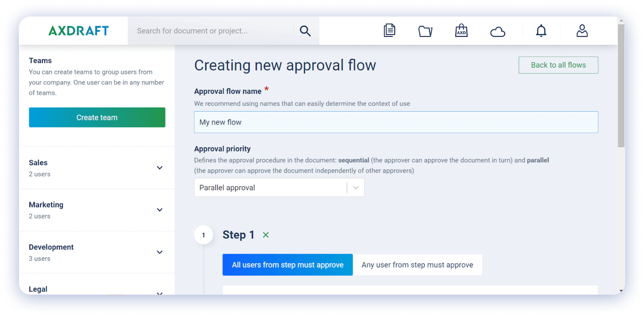The image size is (644, 316).
Task: Open the AXD shopping bag icon
Action: [461, 31]
